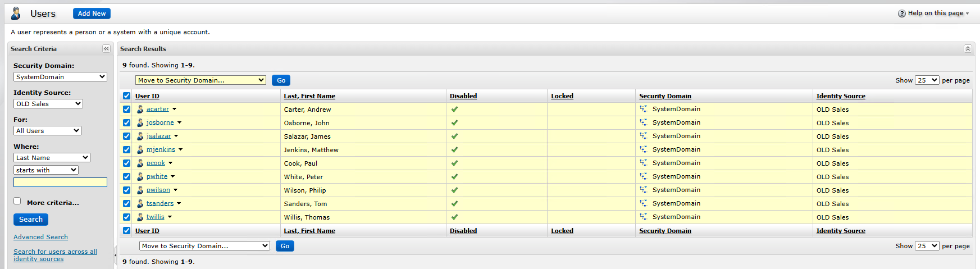Toggle the select-all checkbox in the top header
This screenshot has width=980, height=269.
coord(126,96)
